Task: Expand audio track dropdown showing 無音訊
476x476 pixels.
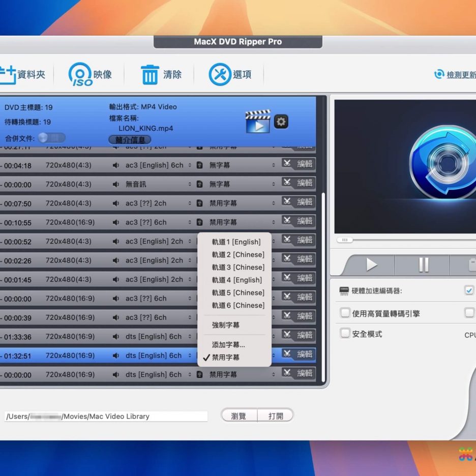Action: (190, 185)
